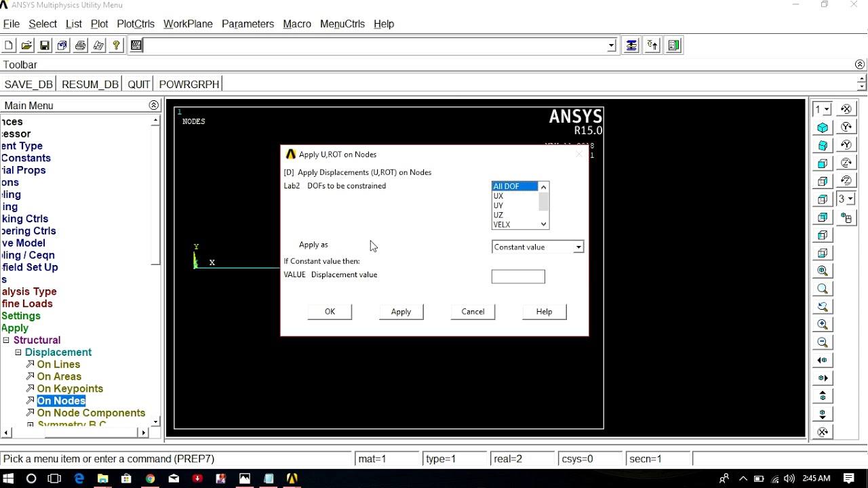
Task: Click the Zoom In magnifier icon
Action: (x=823, y=325)
